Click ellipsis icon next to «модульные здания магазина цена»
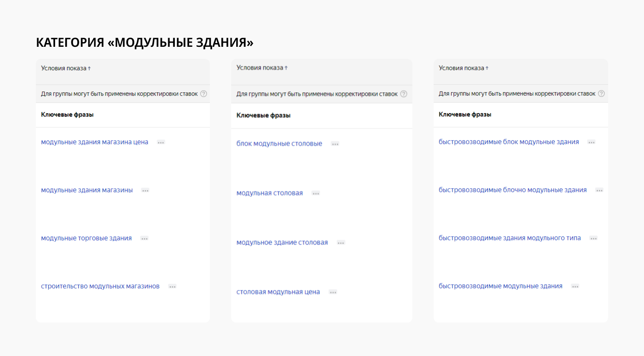Viewport: 644px width, 356px height. point(161,142)
